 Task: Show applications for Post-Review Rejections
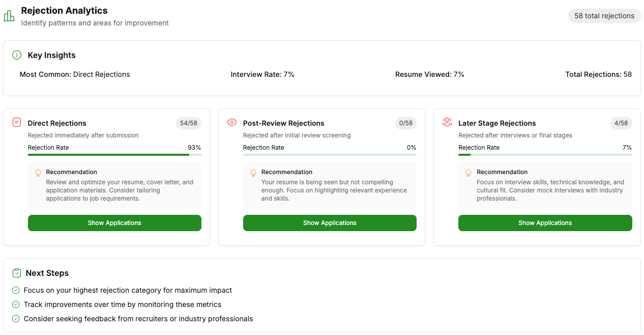point(330,223)
